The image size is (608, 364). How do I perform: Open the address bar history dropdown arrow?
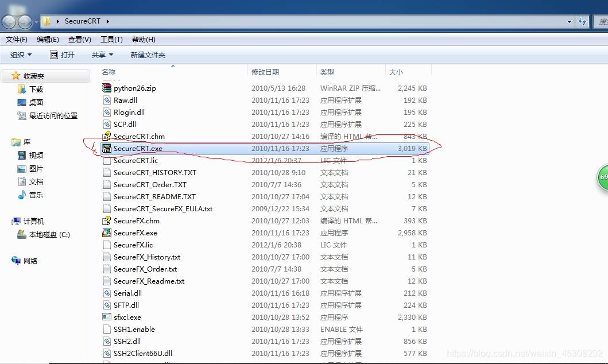569,22
